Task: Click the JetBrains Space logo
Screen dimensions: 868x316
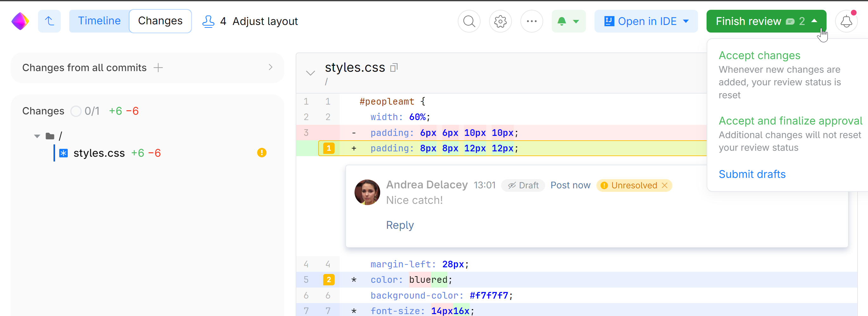Action: pos(20,21)
